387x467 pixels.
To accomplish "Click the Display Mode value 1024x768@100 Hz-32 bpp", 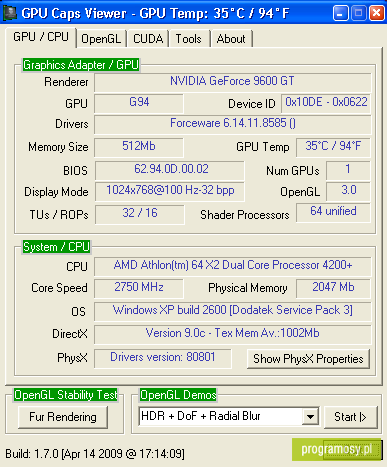I will 170,191.
